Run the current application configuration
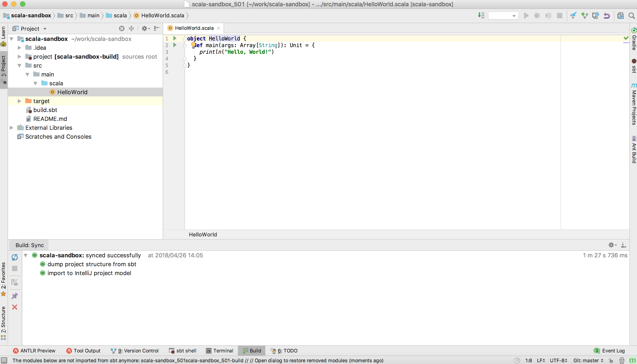The width and height of the screenshot is (637, 364). [x=526, y=16]
